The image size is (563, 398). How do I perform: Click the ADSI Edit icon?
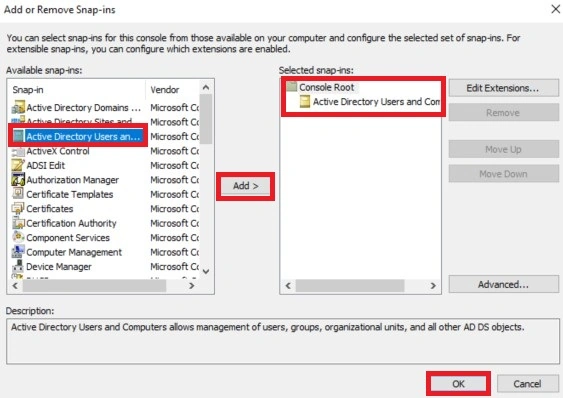click(18, 165)
